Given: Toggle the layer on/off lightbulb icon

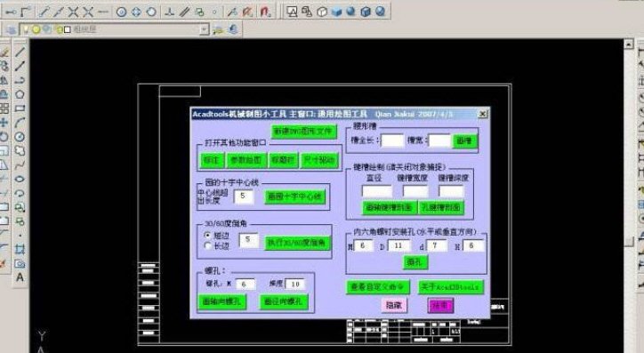Looking at the screenshot, I should tap(26, 29).
